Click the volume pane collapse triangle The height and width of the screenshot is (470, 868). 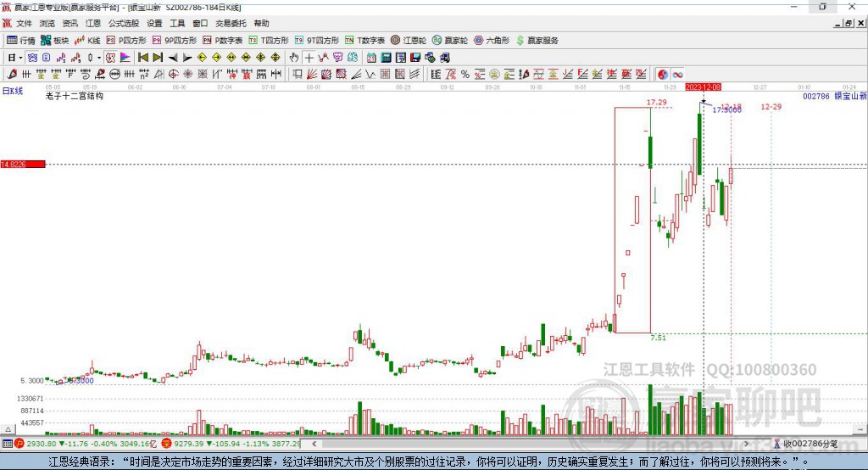[8, 429]
